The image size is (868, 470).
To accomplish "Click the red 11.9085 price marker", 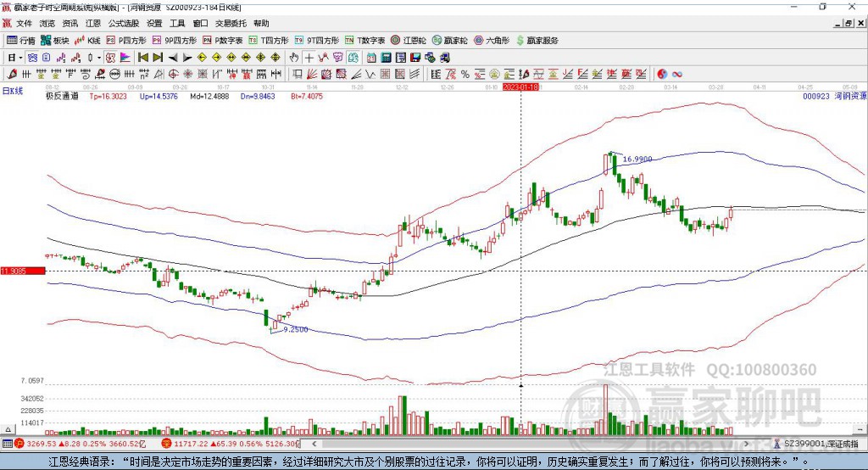I will [x=23, y=271].
